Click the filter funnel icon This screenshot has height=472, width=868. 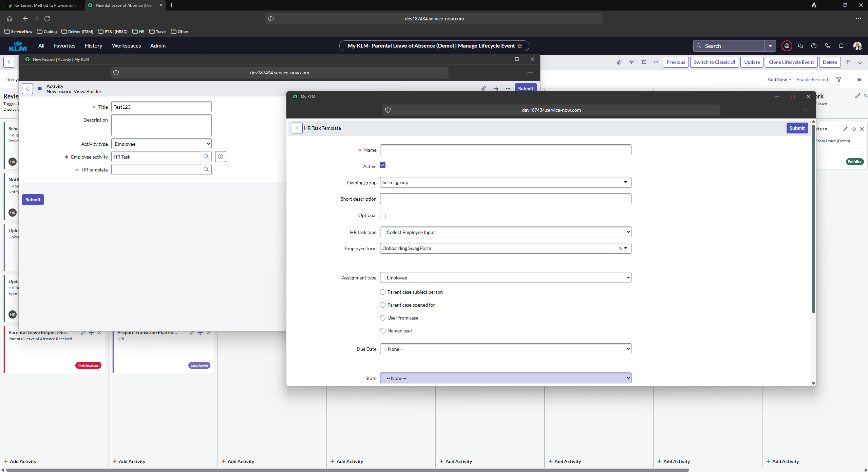[839, 79]
